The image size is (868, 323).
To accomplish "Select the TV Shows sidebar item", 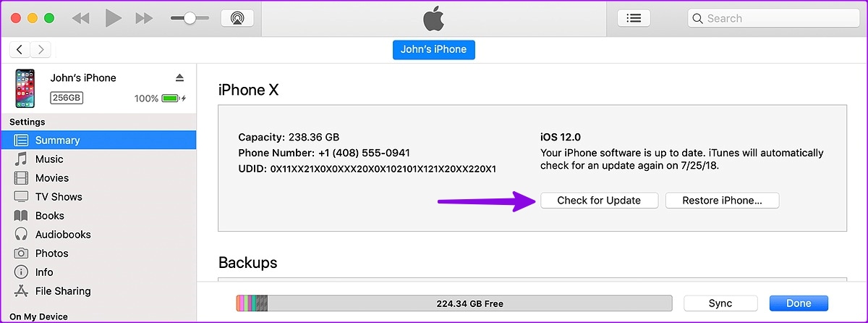I will pyautogui.click(x=59, y=197).
